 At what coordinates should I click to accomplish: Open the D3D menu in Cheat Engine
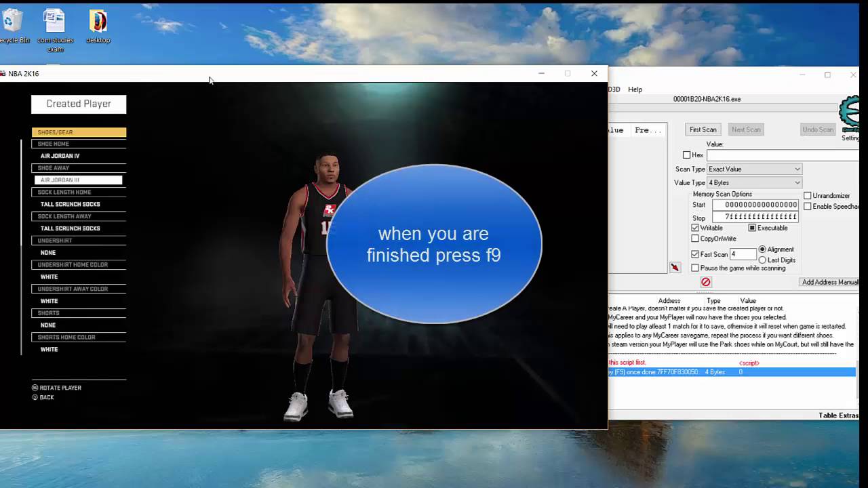[614, 89]
